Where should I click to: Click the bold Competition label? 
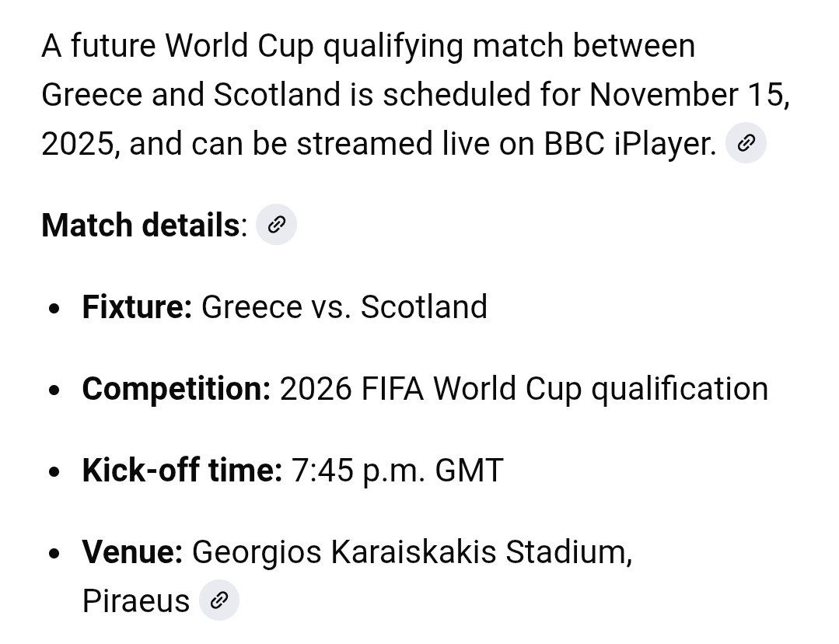pyautogui.click(x=177, y=389)
